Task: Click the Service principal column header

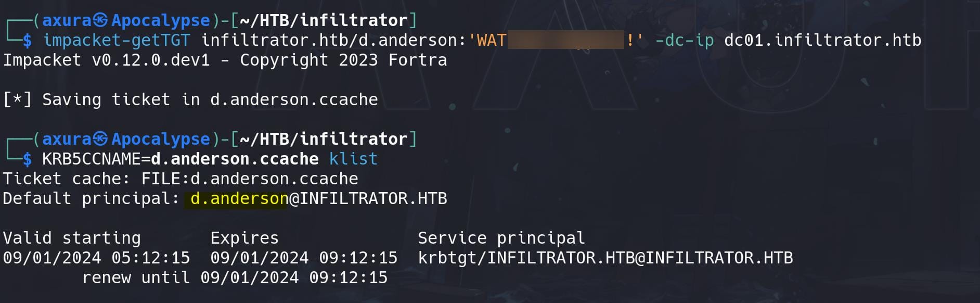Action: (x=501, y=238)
